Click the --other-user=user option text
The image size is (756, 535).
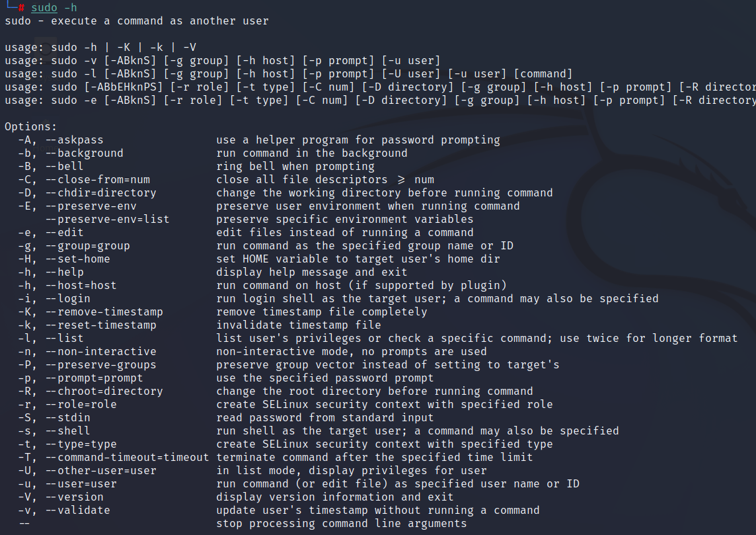[100, 471]
